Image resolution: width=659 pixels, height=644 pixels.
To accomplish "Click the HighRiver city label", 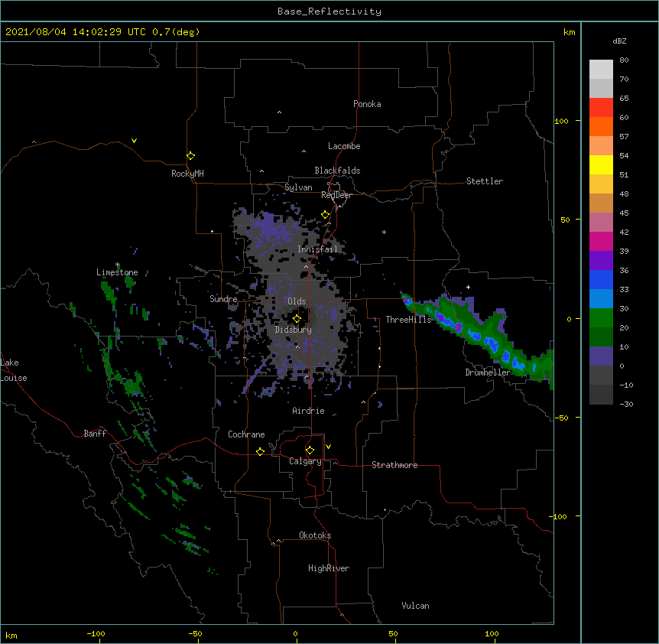I will point(329,568).
